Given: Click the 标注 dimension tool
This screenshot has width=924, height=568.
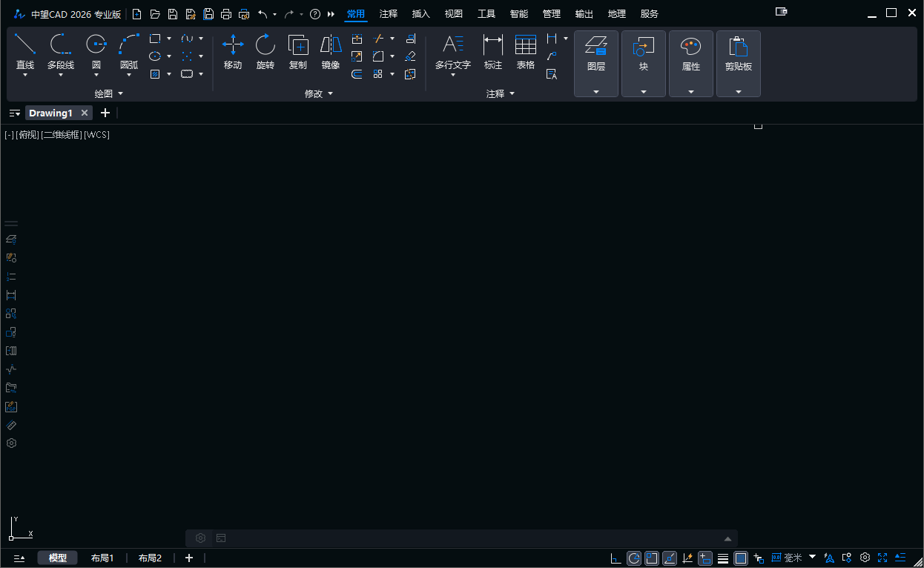Looking at the screenshot, I should click(493, 53).
